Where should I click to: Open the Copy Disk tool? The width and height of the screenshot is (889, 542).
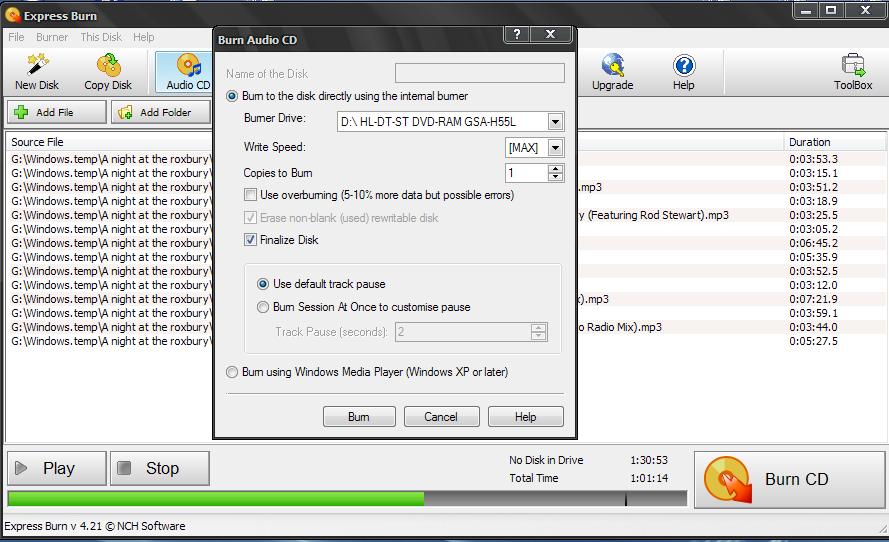(x=108, y=72)
